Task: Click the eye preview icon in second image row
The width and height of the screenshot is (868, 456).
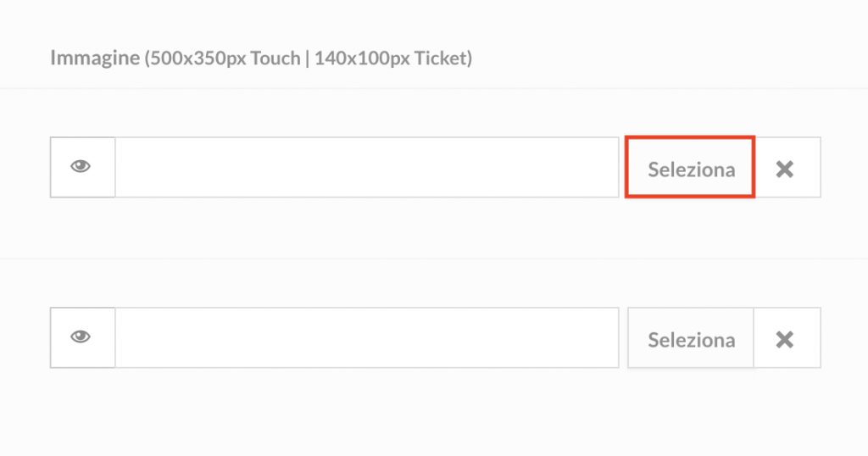Action: pos(82,337)
